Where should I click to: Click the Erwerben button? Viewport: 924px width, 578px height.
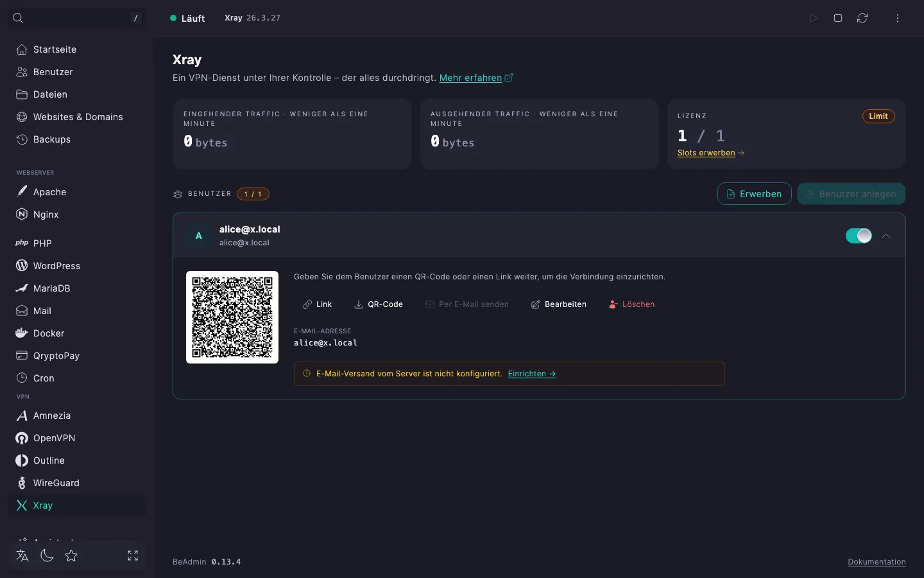(755, 194)
